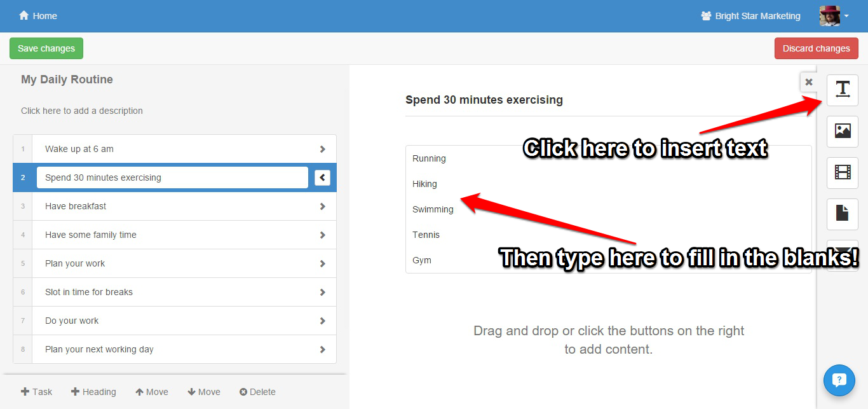Select Plan your next working day task

coord(175,349)
